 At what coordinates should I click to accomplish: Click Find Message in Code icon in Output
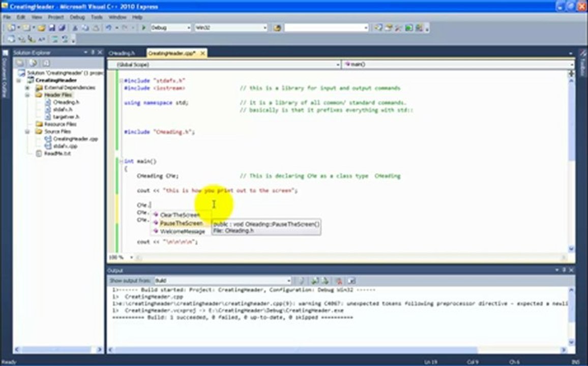point(301,281)
